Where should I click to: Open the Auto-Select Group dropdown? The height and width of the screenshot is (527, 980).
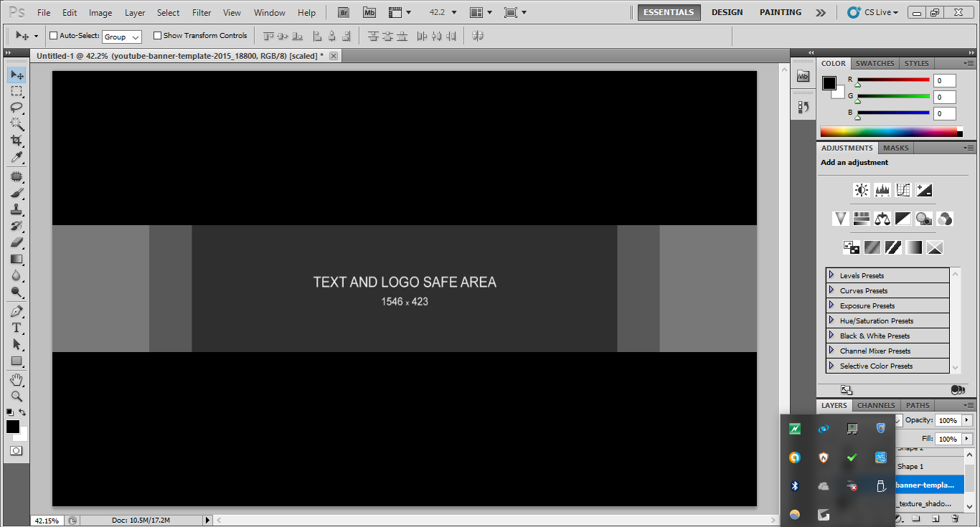(122, 37)
